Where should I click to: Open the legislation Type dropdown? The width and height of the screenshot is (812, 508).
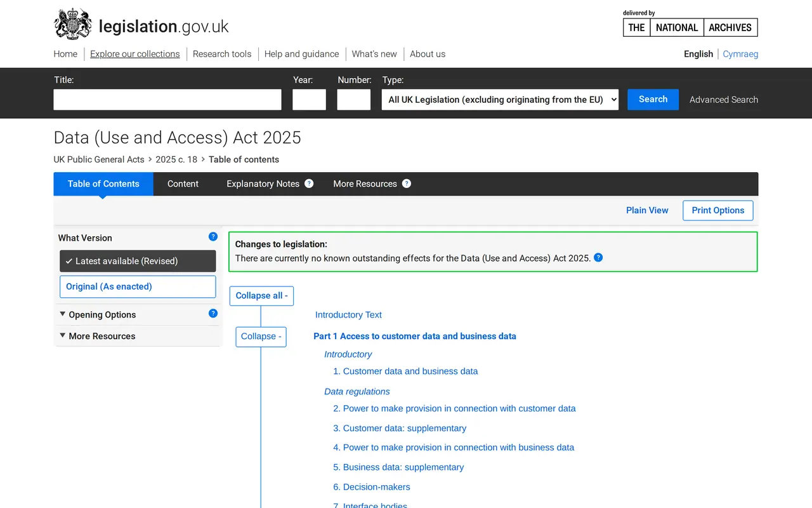tap(500, 100)
